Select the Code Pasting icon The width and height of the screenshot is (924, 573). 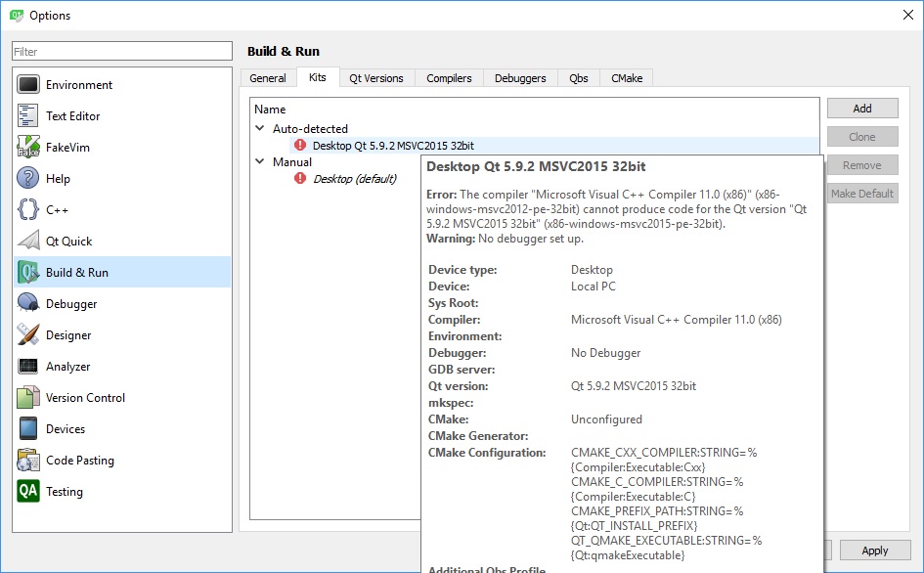click(27, 460)
